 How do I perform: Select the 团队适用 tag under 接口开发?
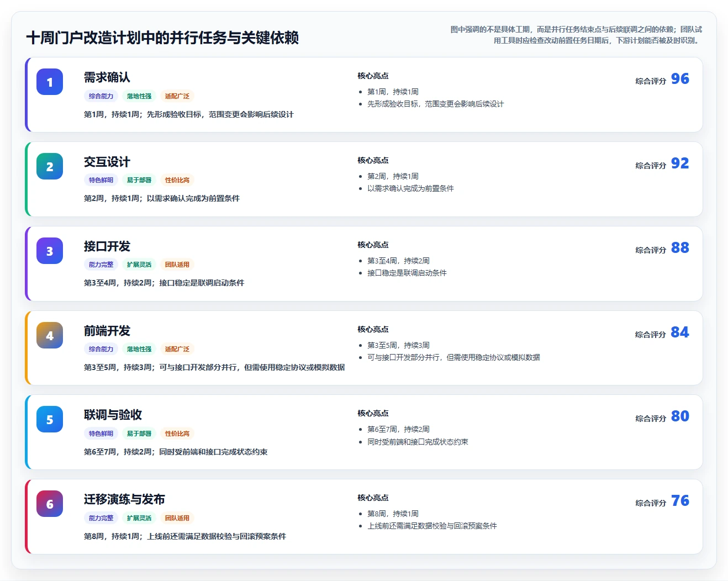coord(177,265)
